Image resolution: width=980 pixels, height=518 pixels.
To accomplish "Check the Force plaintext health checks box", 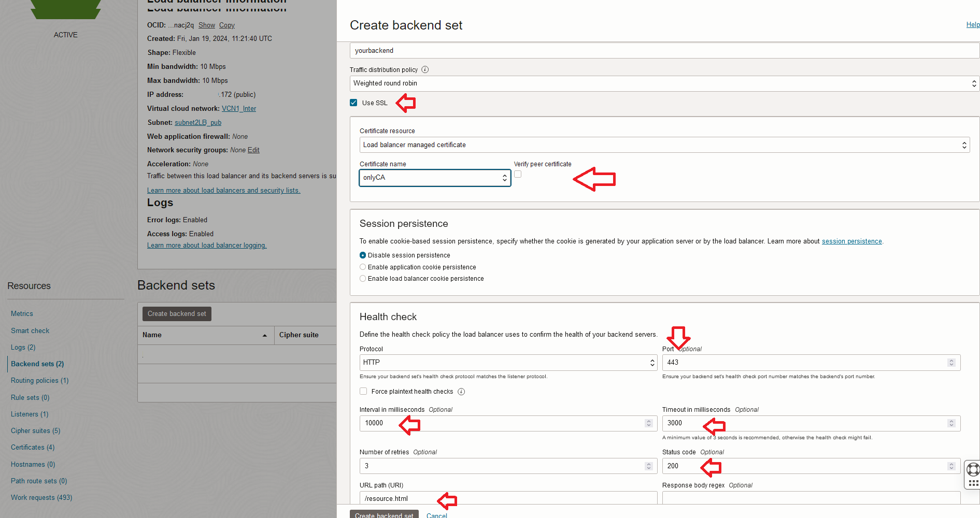I will coord(363,392).
